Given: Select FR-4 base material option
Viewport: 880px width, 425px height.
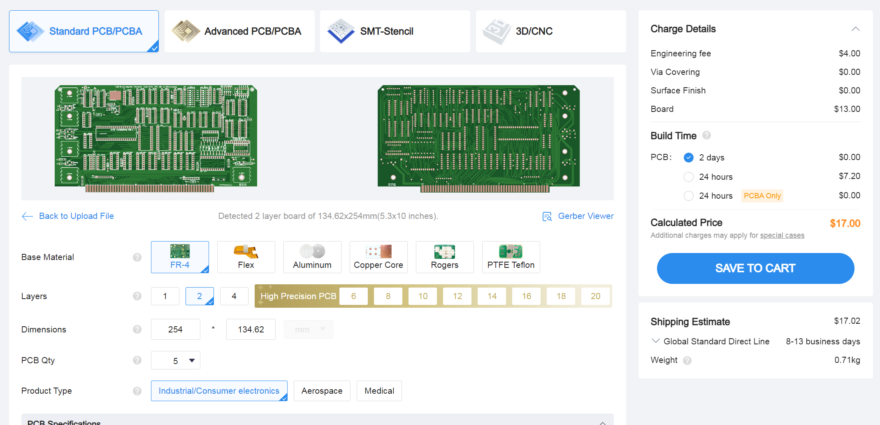Looking at the screenshot, I should tap(180, 257).
